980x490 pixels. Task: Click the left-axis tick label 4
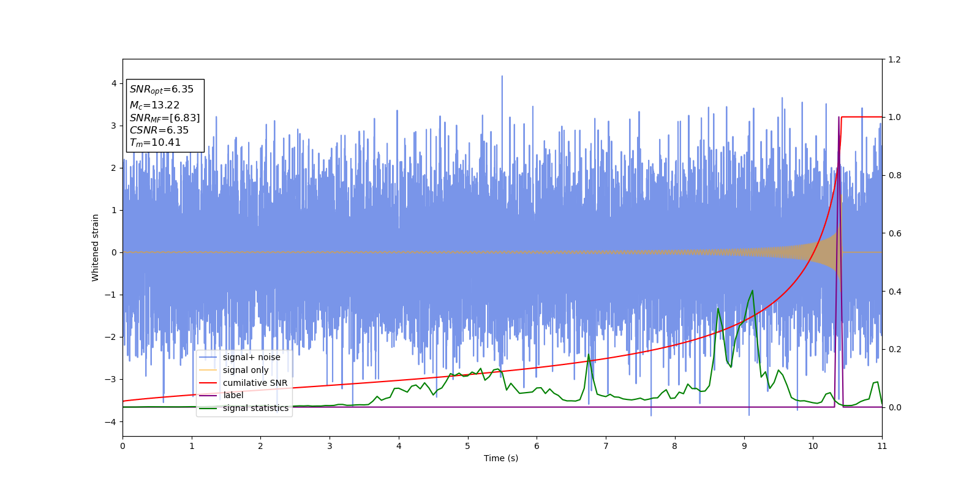click(x=114, y=83)
